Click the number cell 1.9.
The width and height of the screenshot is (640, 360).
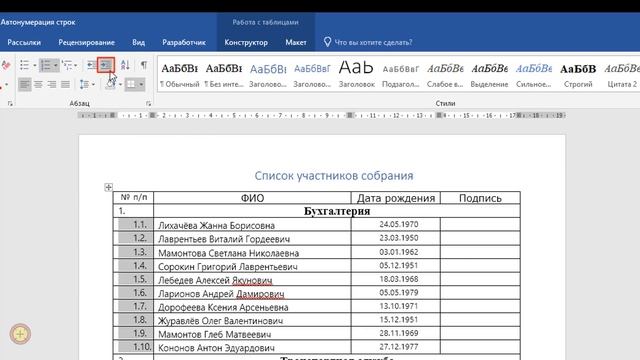point(133,333)
